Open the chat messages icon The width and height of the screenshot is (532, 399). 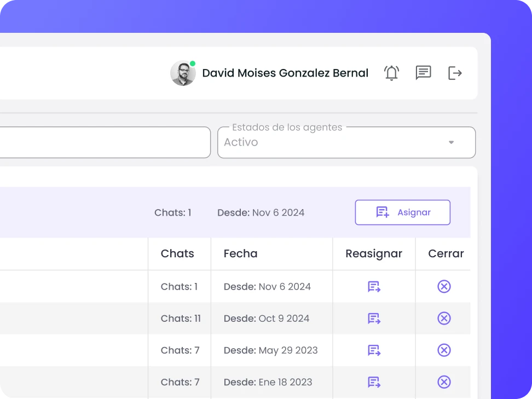coord(423,73)
